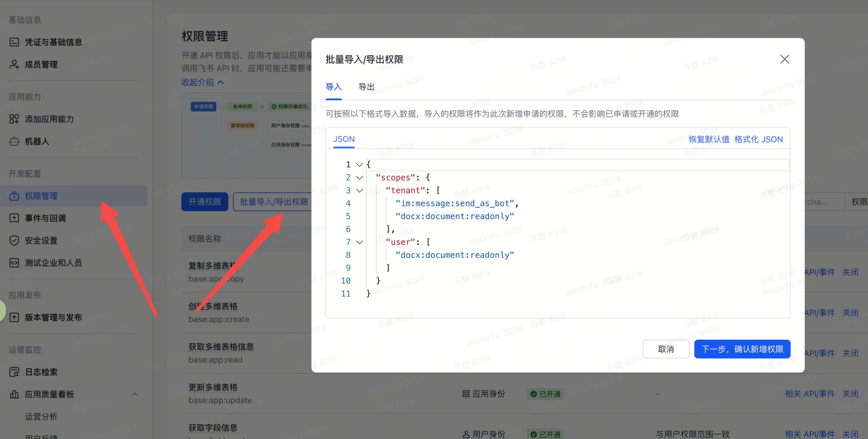Click 批量导入/导出权限 button
Screen dimensions: 868x439
pos(273,202)
